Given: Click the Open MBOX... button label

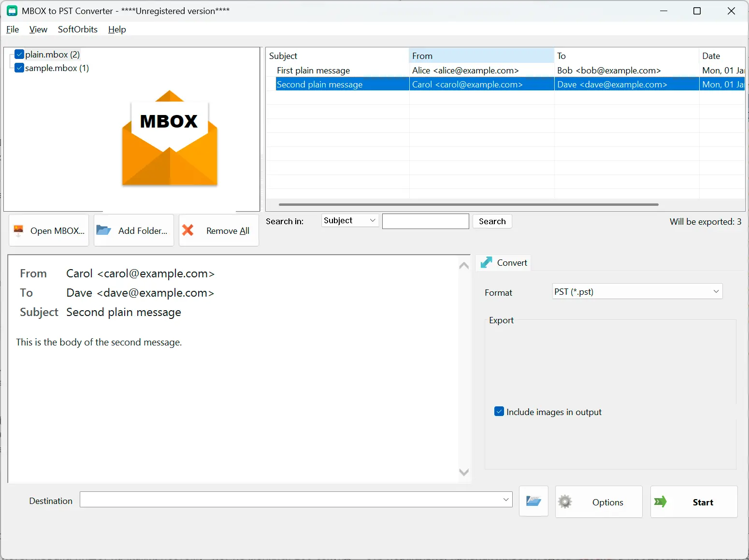Looking at the screenshot, I should [58, 231].
